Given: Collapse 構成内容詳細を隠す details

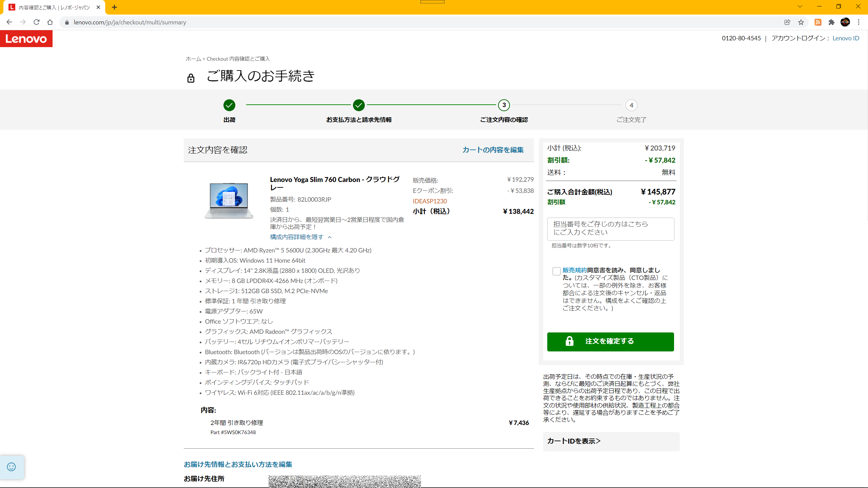Looking at the screenshot, I should click(x=300, y=237).
